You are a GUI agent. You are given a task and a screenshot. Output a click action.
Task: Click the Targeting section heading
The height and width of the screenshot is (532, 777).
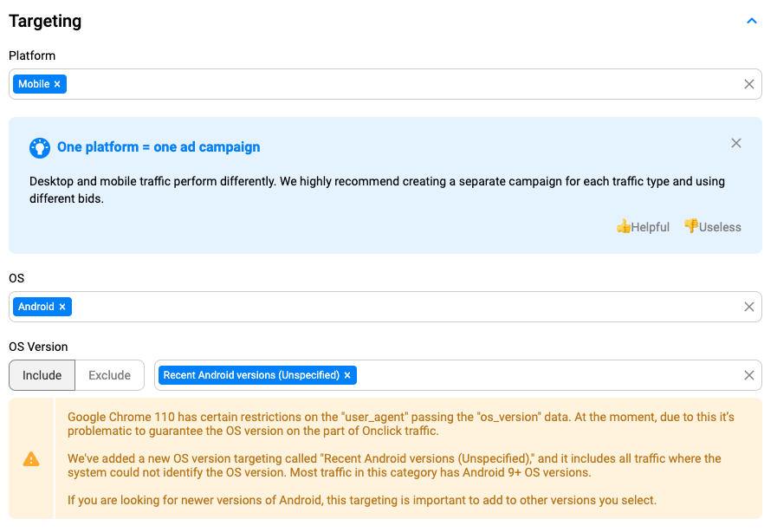pyautogui.click(x=45, y=22)
